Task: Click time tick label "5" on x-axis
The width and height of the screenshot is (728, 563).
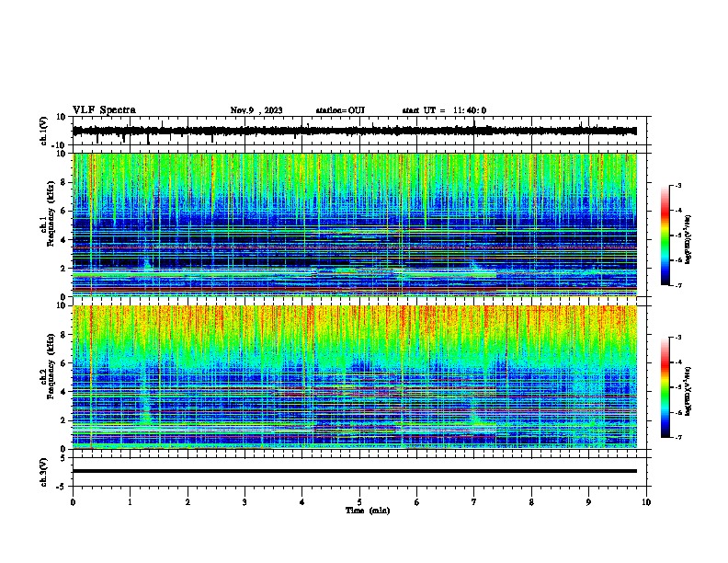Action: point(359,502)
